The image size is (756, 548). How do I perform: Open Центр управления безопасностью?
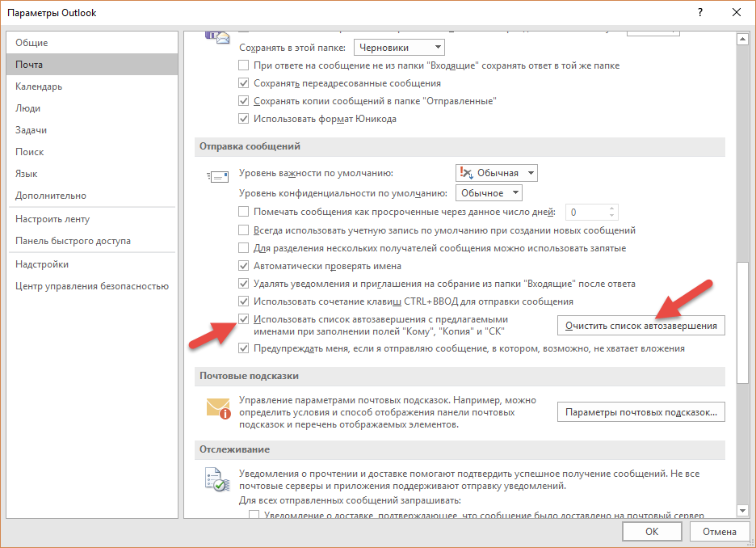[92, 286]
